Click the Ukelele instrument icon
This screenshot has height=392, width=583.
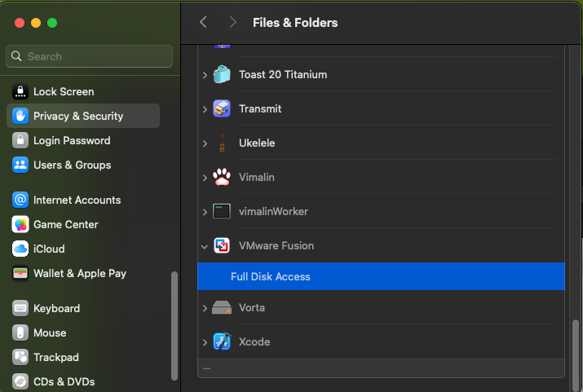(222, 143)
